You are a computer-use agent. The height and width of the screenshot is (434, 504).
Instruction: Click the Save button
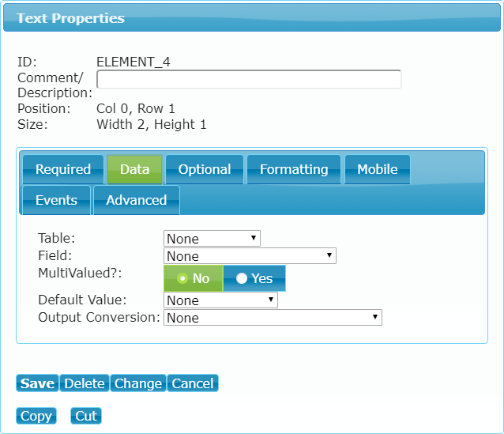pyautogui.click(x=37, y=383)
